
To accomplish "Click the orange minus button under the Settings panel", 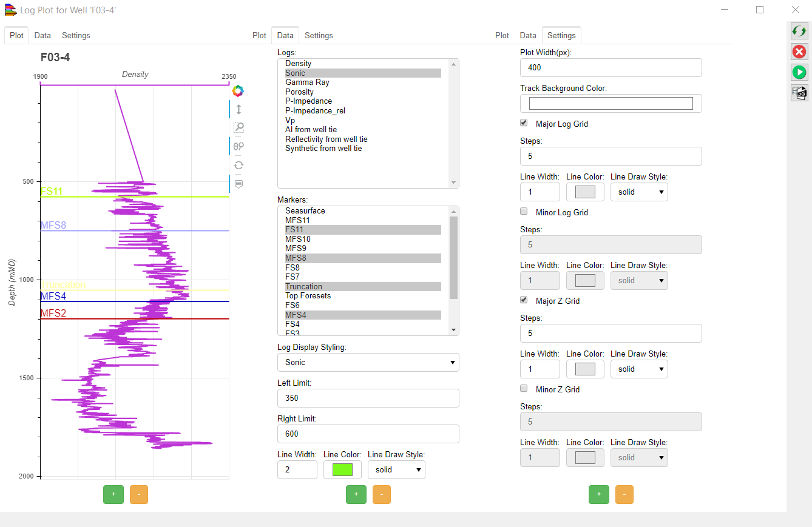I will click(x=624, y=495).
